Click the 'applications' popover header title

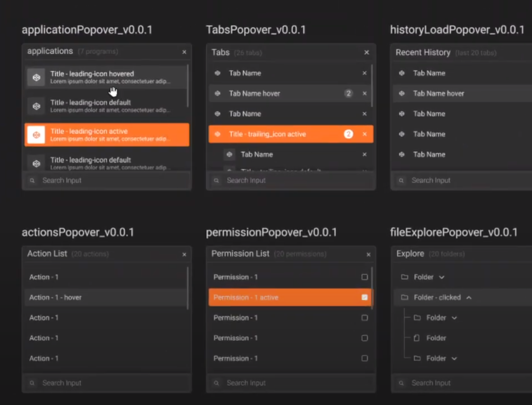(x=50, y=51)
